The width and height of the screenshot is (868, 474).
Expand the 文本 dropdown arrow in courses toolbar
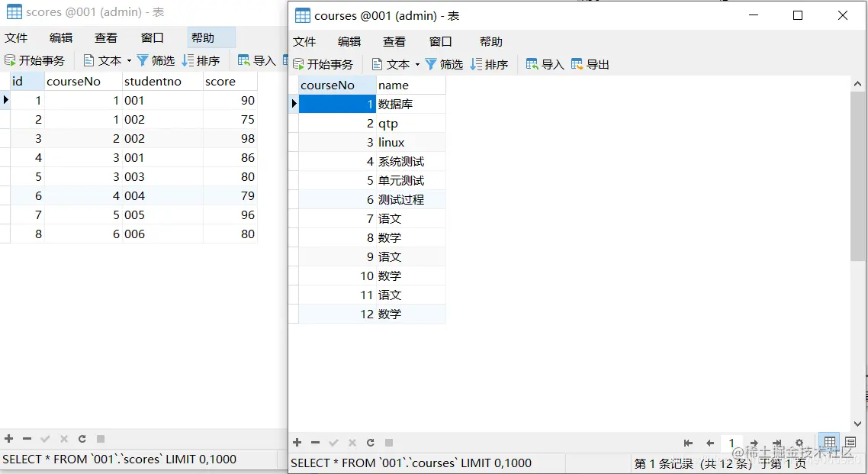[417, 65]
